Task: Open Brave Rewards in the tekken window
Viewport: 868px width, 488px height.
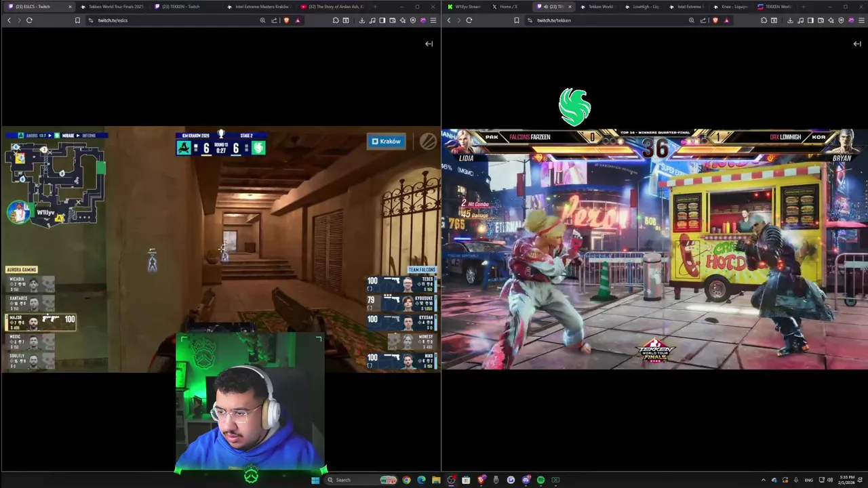Action: [726, 20]
